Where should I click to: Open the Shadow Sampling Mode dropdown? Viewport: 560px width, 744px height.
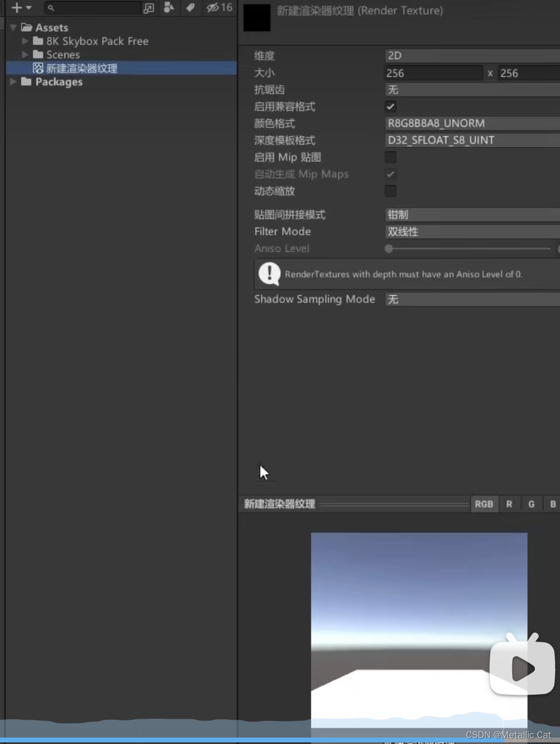coord(472,299)
